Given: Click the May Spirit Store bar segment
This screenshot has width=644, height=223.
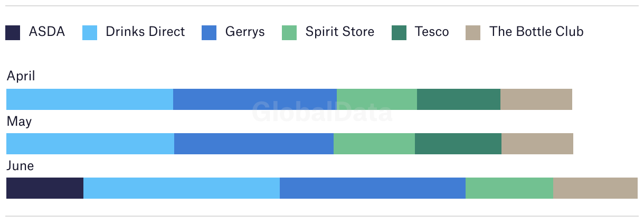Looking at the screenshot, I should coord(374,144).
